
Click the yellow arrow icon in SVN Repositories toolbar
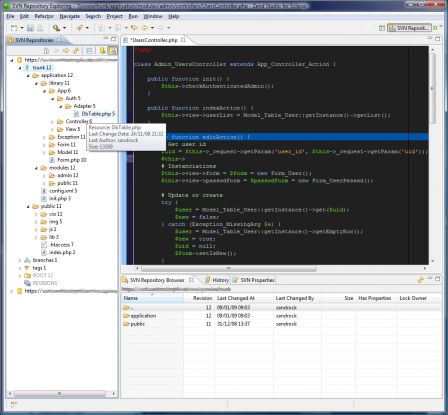tap(66, 51)
